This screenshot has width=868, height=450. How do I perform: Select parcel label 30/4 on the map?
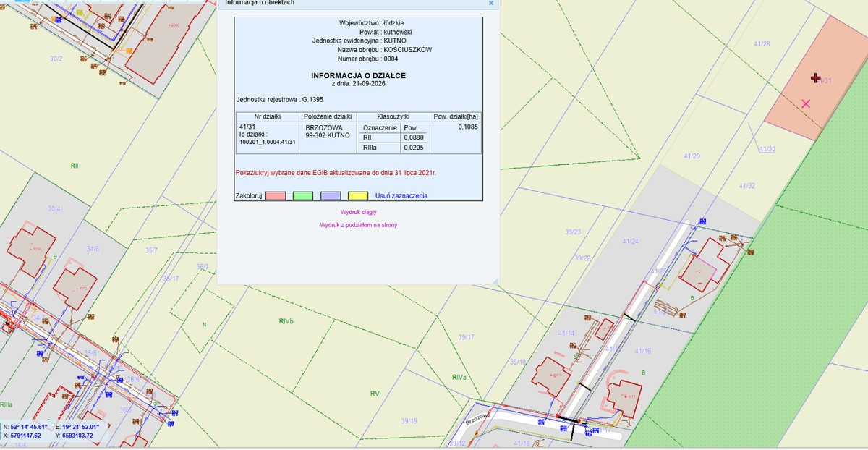pos(54,208)
